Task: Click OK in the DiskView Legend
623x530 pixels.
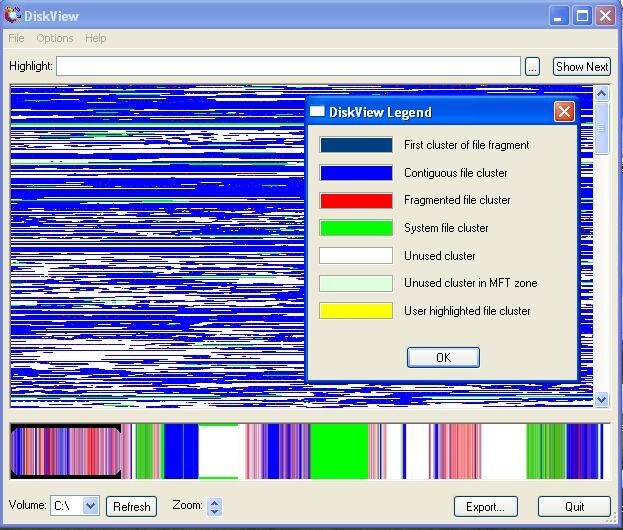Action: [x=443, y=357]
